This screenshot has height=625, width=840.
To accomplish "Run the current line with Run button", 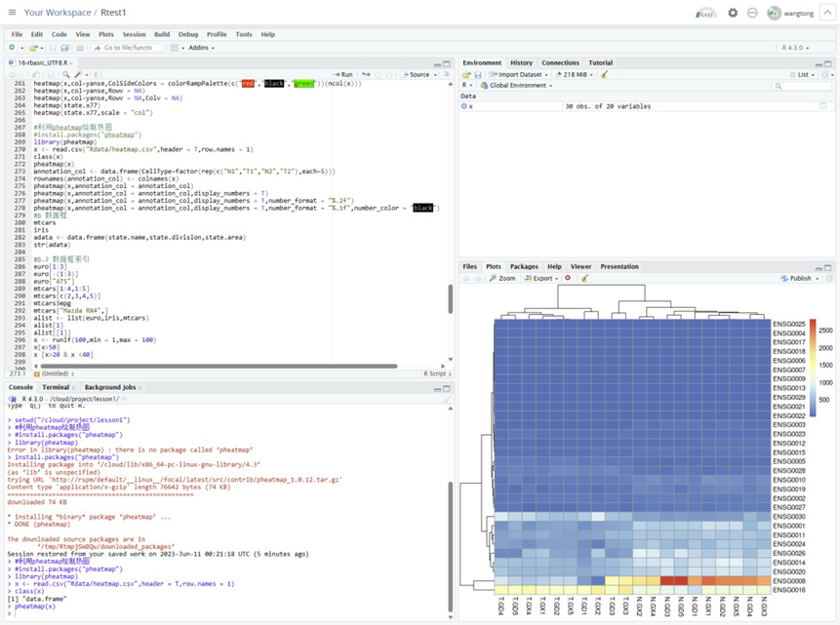I will click(342, 75).
